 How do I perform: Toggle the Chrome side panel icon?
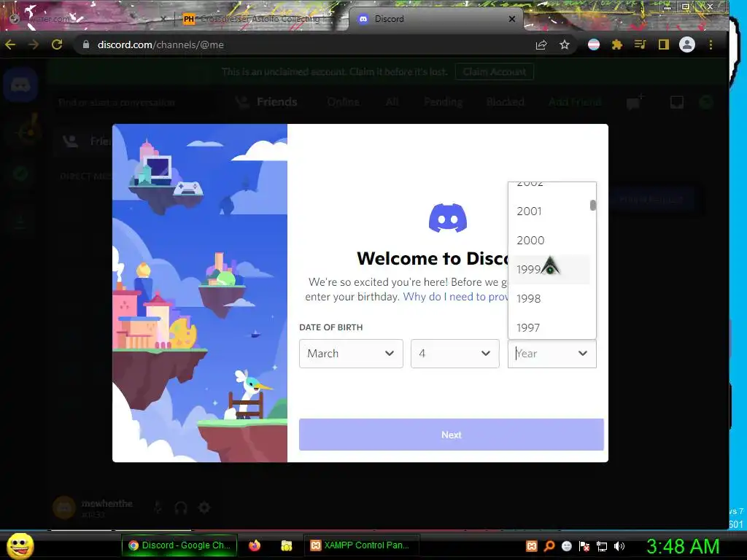[x=664, y=44]
